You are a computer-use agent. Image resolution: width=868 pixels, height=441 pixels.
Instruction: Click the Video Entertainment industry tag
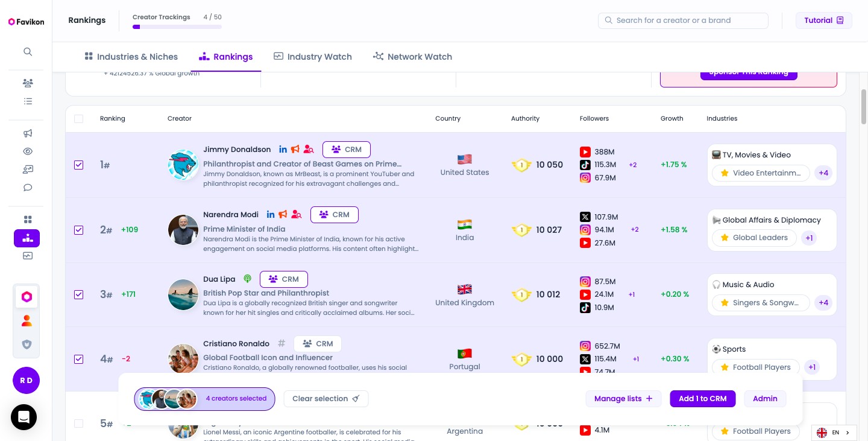click(x=760, y=173)
